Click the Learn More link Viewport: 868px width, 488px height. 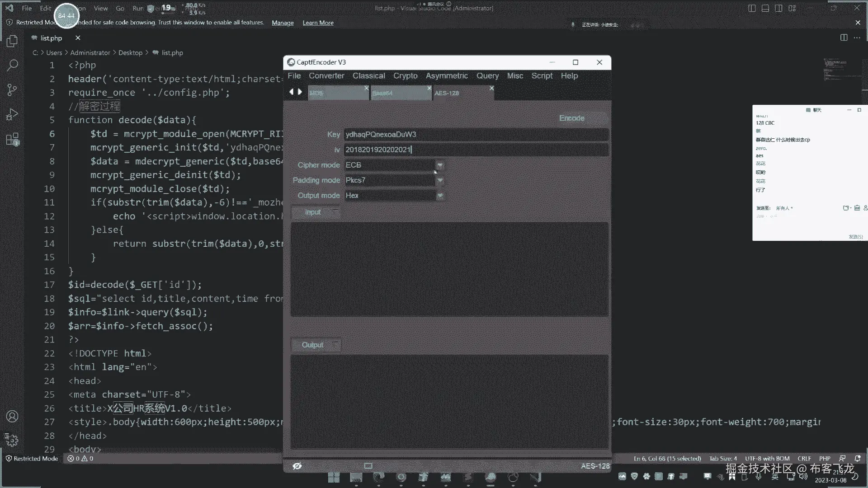(318, 23)
